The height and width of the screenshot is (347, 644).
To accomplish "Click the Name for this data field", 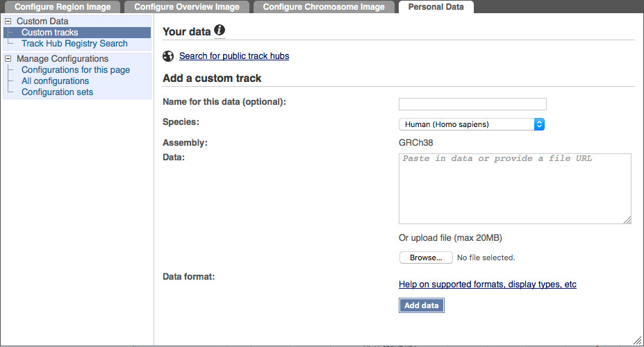I will 472,104.
